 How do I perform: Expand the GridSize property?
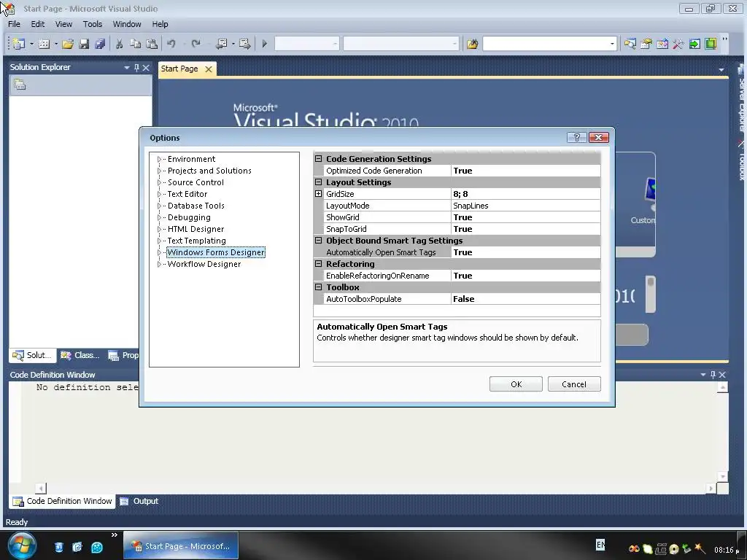click(318, 194)
